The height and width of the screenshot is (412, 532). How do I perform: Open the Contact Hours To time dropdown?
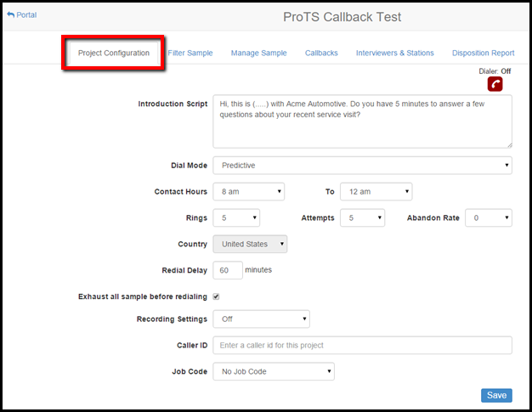pos(376,192)
